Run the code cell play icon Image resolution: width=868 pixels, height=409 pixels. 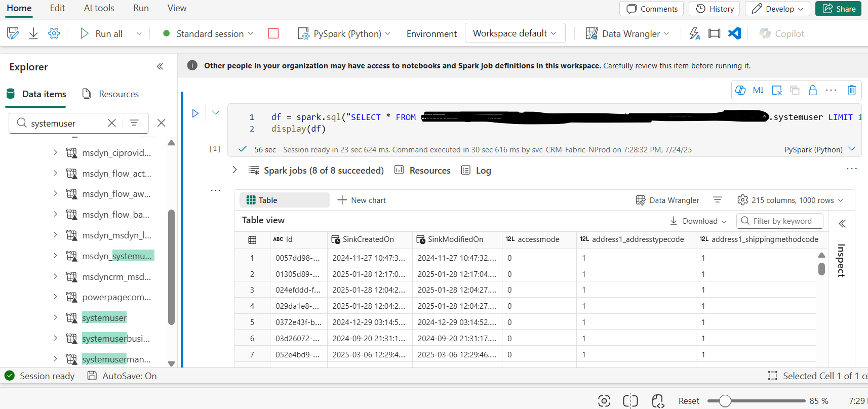[195, 113]
